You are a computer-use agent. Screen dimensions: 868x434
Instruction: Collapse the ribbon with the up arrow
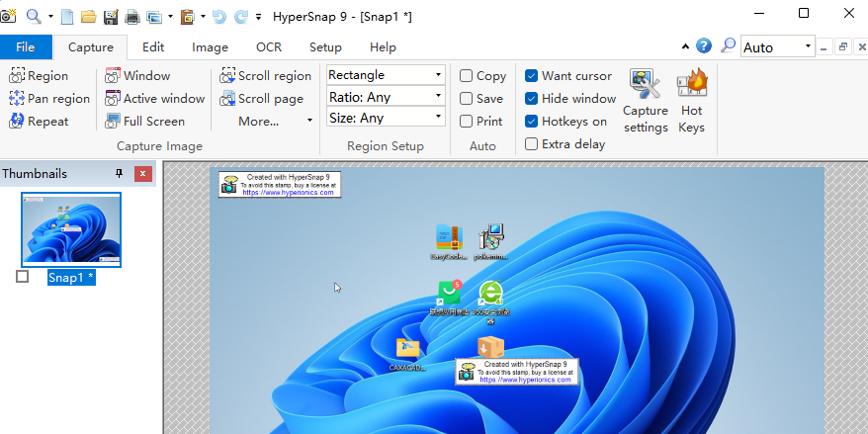[x=686, y=46]
